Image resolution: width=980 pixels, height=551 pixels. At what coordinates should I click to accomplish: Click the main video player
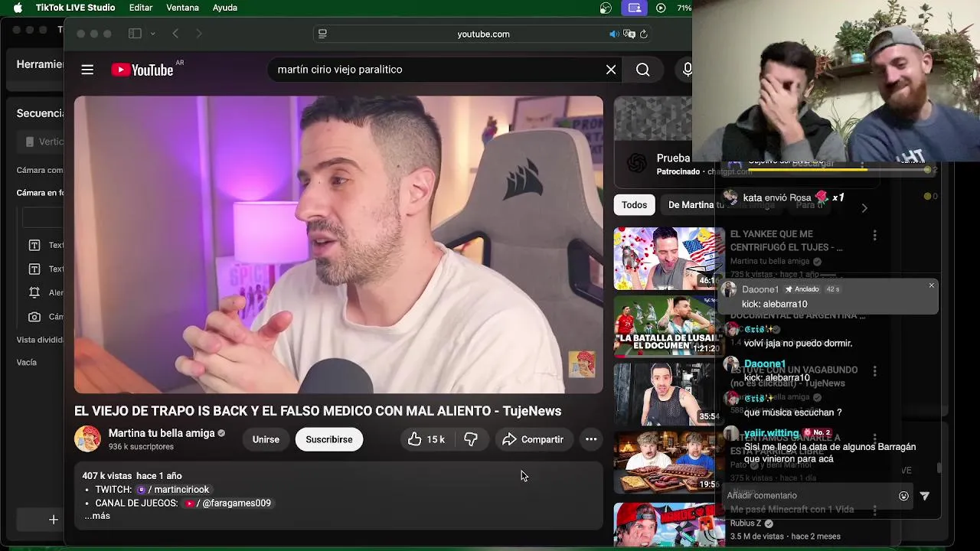[x=338, y=245]
